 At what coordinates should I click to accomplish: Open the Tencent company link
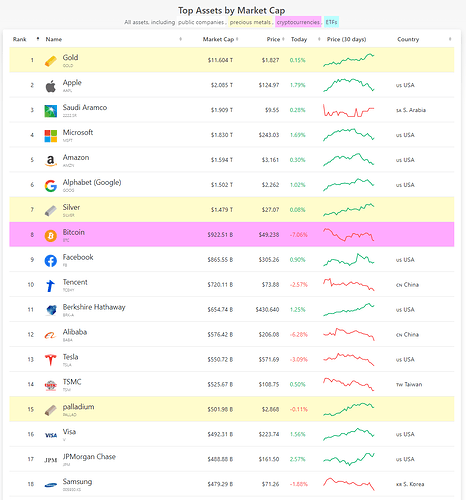tap(75, 282)
